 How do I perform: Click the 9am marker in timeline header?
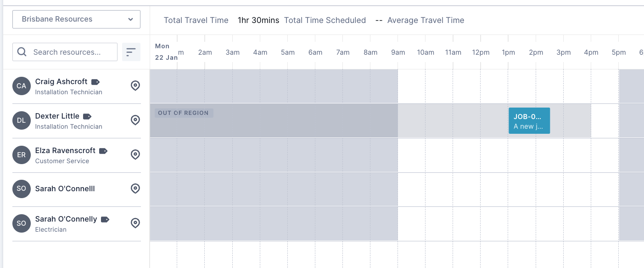click(x=398, y=52)
